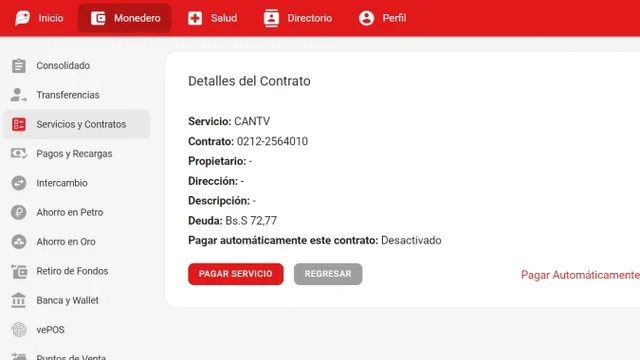The image size is (640, 360).
Task: Click the Banca y Wallet bank icon
Action: (19, 300)
